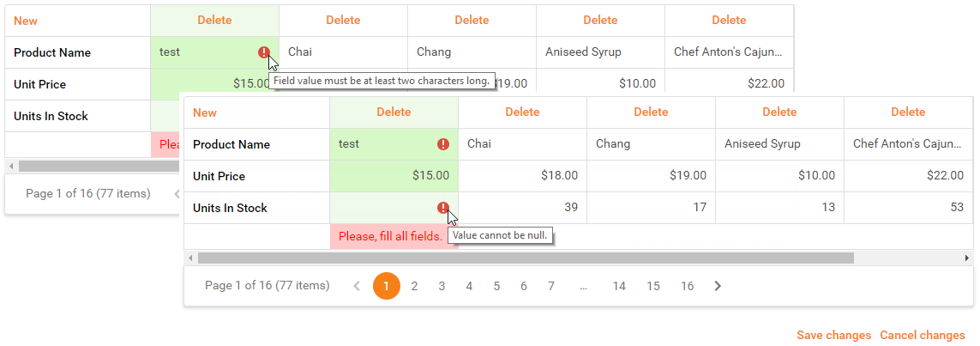980x346 pixels.
Task: Click back grid horizontal scrollbar thumb
Action: 99,167
